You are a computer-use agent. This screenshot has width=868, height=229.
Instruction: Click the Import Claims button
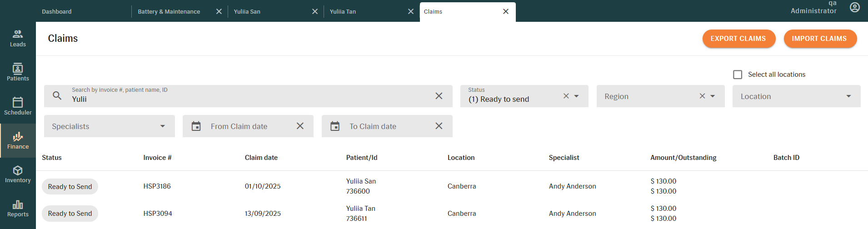(x=819, y=39)
